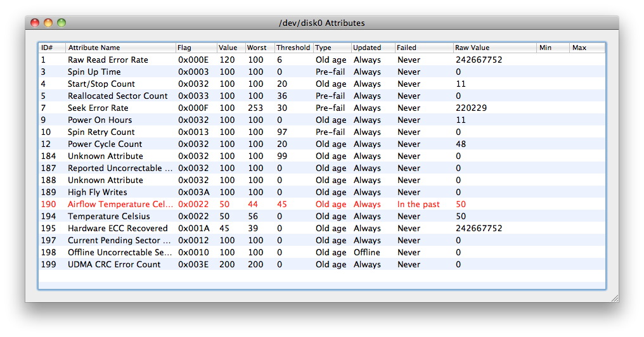Select Unknown Attribute row with ID 184
644x337 pixels.
click(322, 156)
